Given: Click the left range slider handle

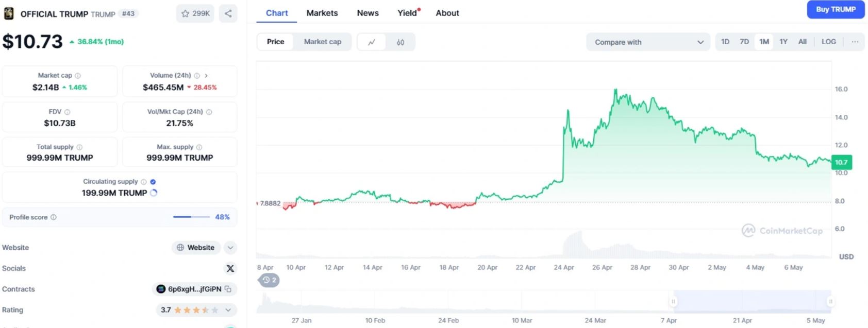Looking at the screenshot, I should (673, 302).
